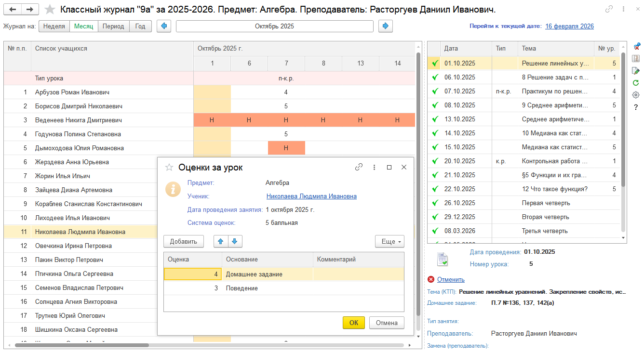Screen dimensions: 644x352
Task: Click the unpin icon with red cross
Action: coord(636,47)
